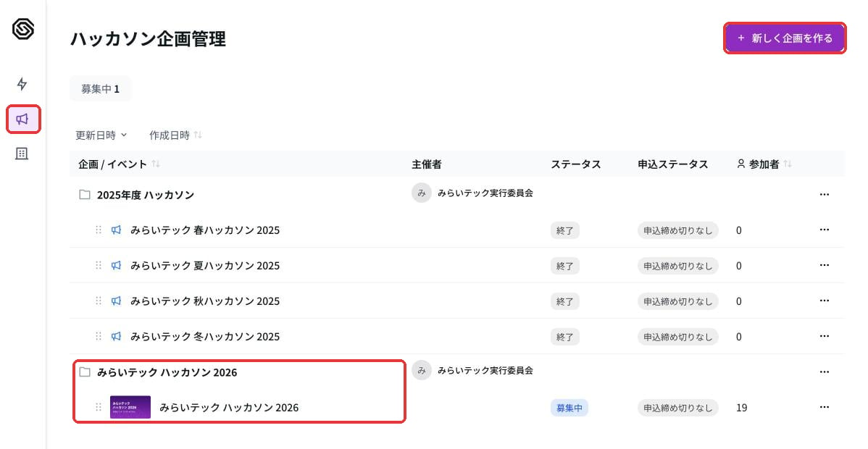Screen dimensions: 868x449
Task: Click 申込締め切りなし badge of 夏ハッカソン 2025
Action: [677, 266]
